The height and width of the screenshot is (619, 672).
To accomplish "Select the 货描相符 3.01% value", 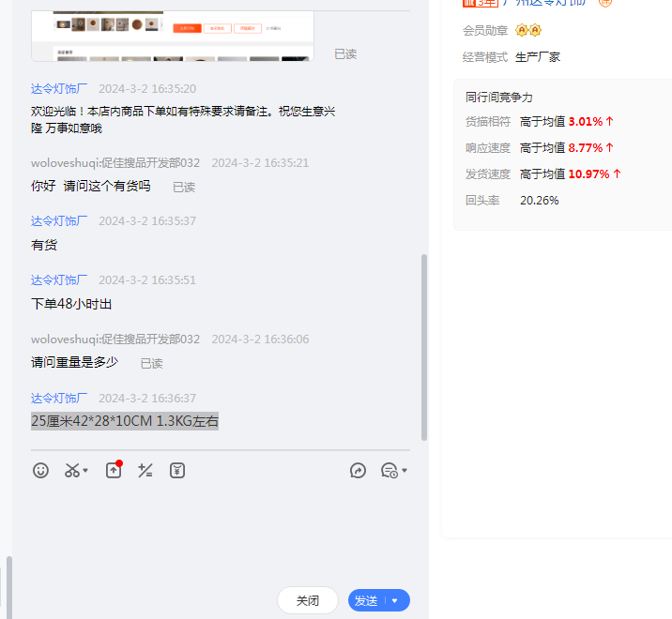I will click(x=586, y=122).
